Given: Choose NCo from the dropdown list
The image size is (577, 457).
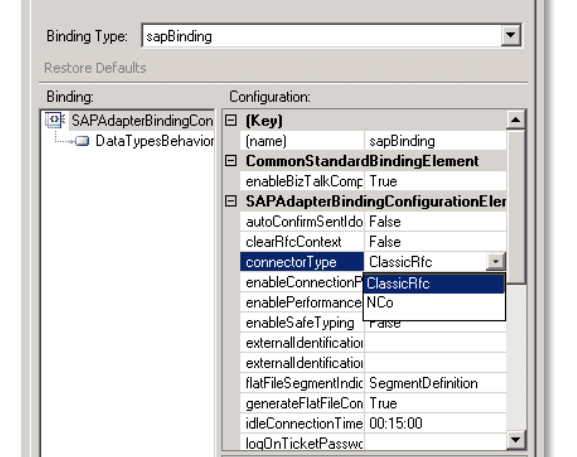Looking at the screenshot, I should point(434,303).
